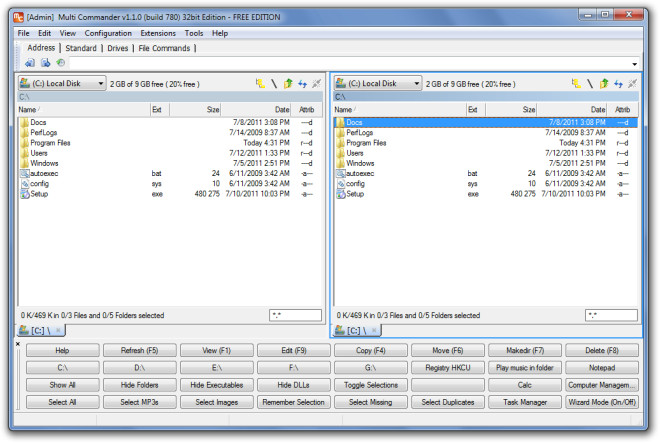This screenshot has height=443, width=660.
Task: Click the right panel filter field showing *.*
Action: [x=611, y=315]
